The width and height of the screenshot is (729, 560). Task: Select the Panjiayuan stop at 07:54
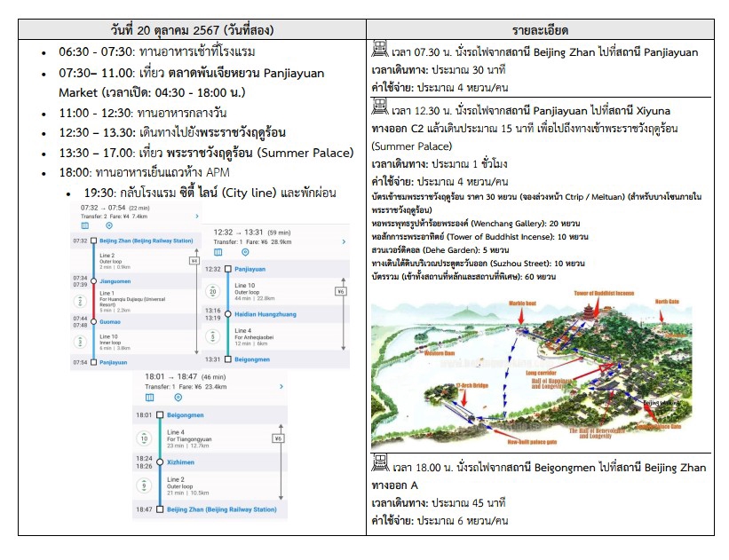pos(113,362)
